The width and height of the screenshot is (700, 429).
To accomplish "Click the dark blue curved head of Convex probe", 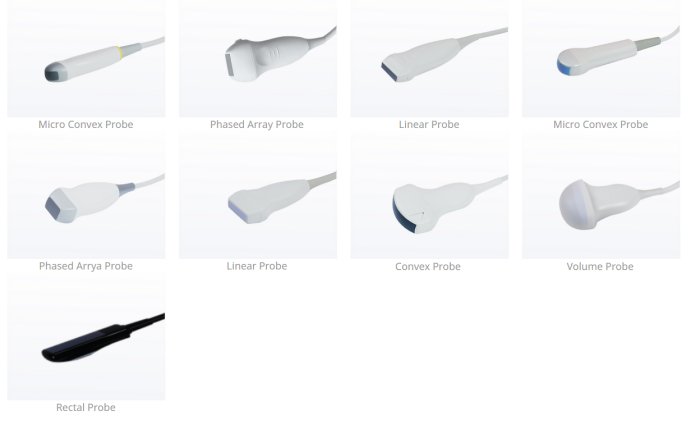I will [x=403, y=217].
